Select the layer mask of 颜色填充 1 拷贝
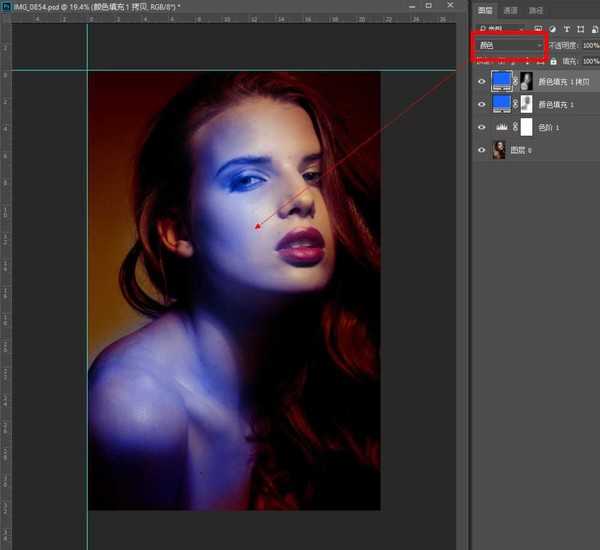600x550 pixels. click(x=527, y=81)
